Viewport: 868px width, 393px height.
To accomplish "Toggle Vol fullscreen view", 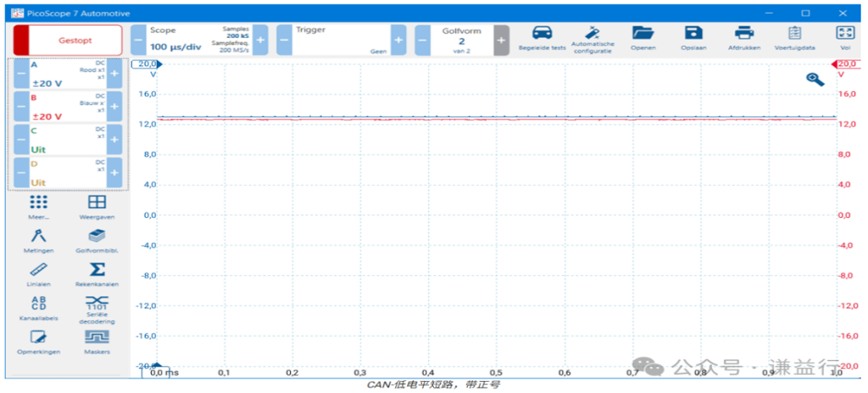I will pyautogui.click(x=845, y=33).
